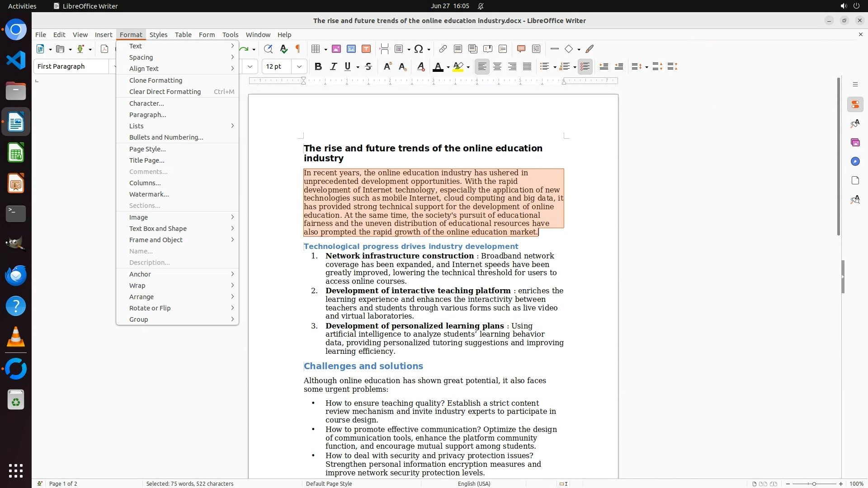Click the highlighting color swatch icon
This screenshot has height=488, width=868.
458,66
